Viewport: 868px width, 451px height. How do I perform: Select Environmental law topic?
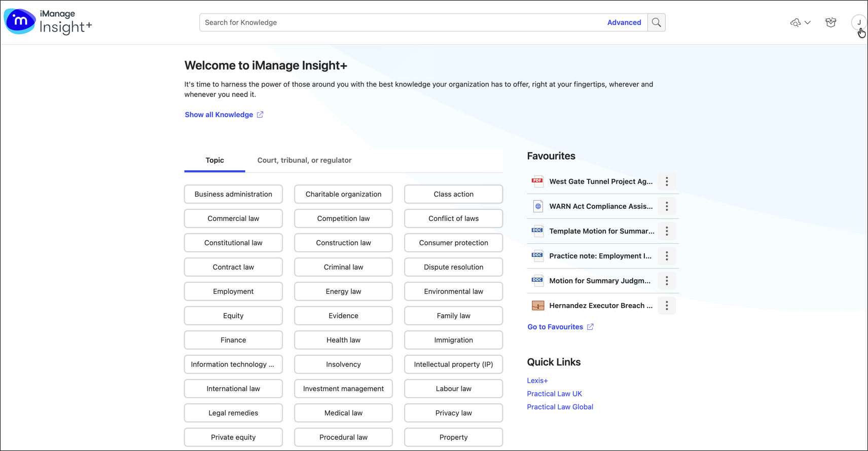point(453,291)
